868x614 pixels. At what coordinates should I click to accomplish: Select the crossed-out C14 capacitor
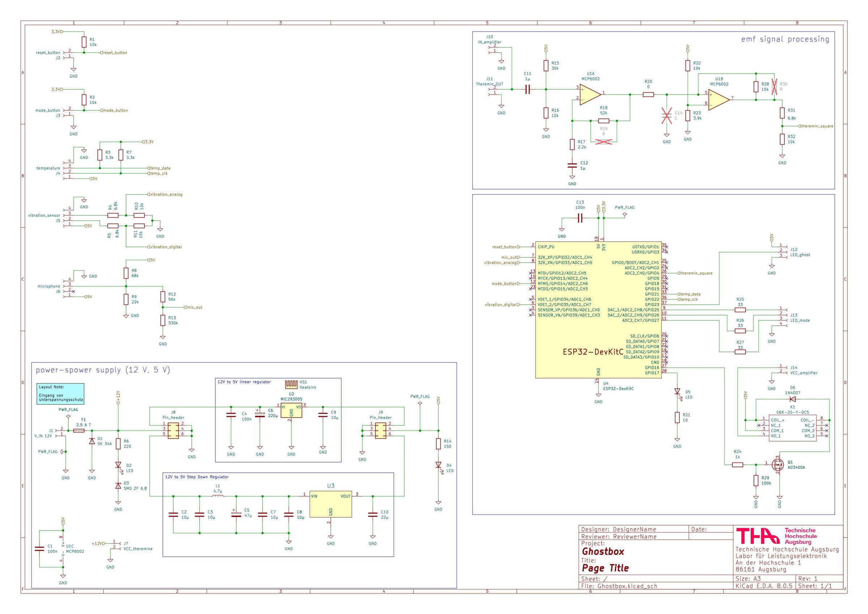click(x=667, y=115)
